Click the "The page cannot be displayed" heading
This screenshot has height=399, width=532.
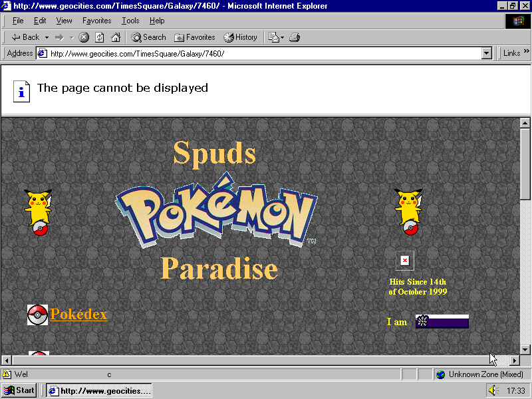tap(122, 88)
